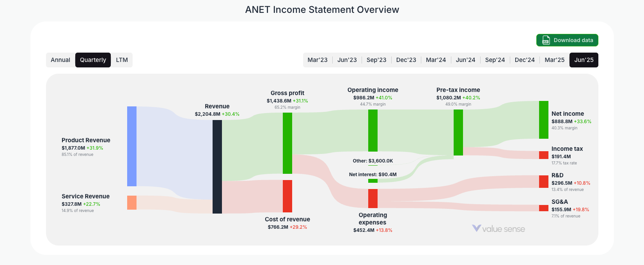Click the Product Revenue $1,877.0M value
The height and width of the screenshot is (265, 644).
(x=73, y=148)
